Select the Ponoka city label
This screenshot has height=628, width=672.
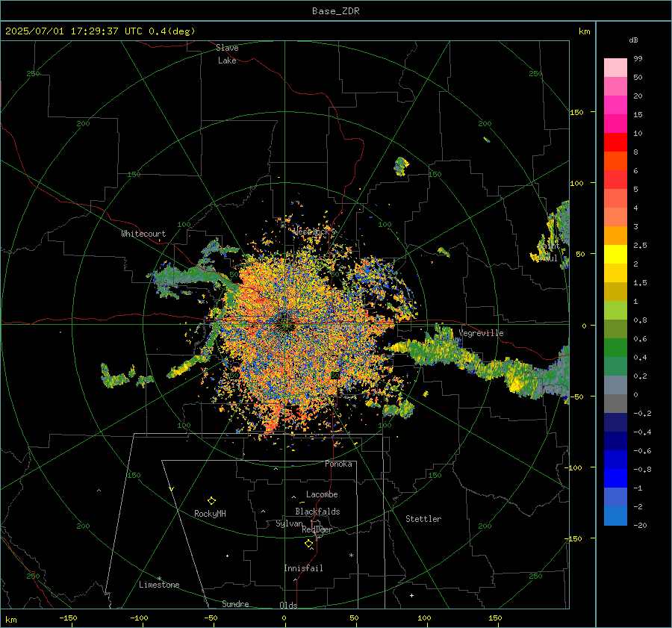(338, 464)
